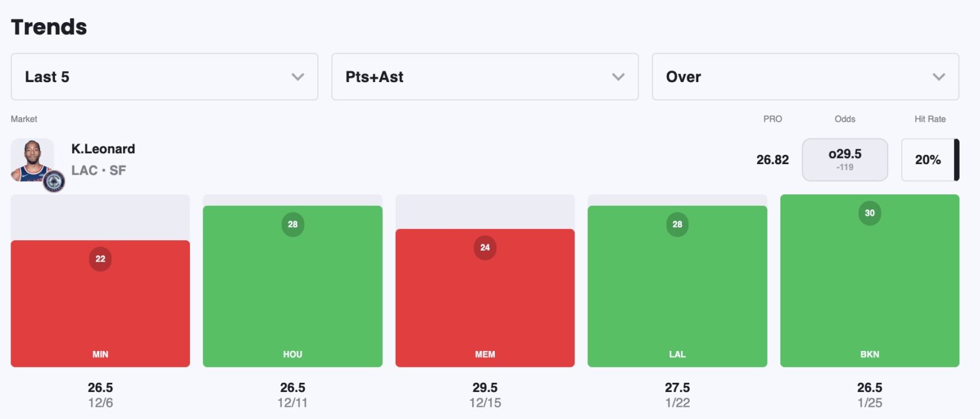This screenshot has width=980, height=419.
Task: Click K.Leonard's player headshot photo
Action: (x=31, y=159)
